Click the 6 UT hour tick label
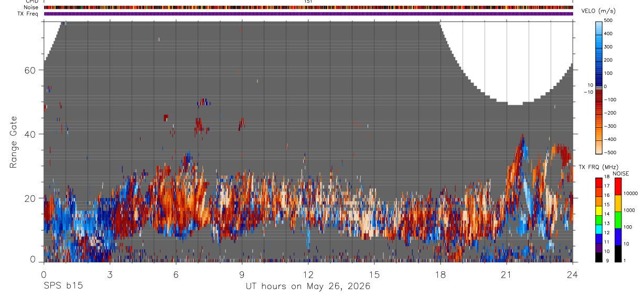The height and width of the screenshot is (297, 644). 176,274
